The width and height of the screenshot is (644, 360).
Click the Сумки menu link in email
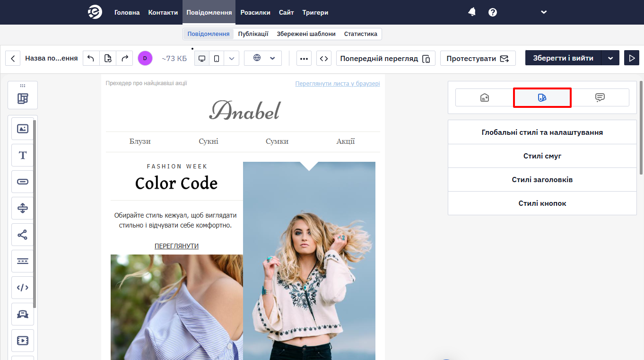click(277, 141)
